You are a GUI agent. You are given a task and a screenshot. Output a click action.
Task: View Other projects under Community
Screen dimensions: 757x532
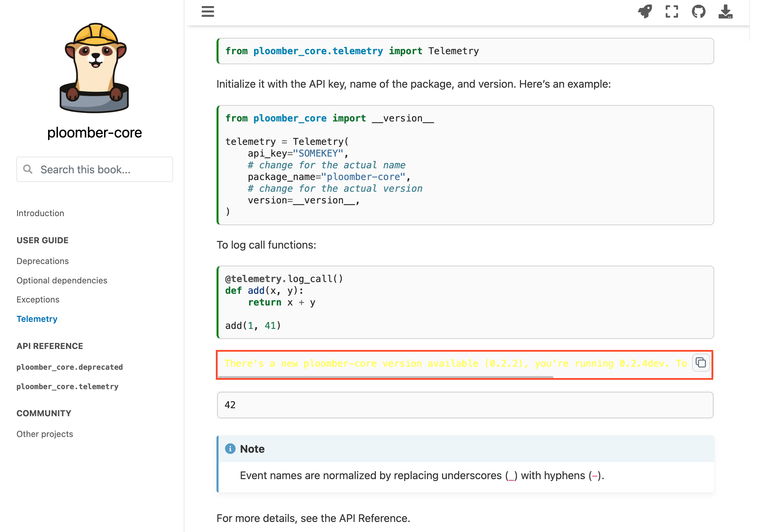pyautogui.click(x=45, y=434)
